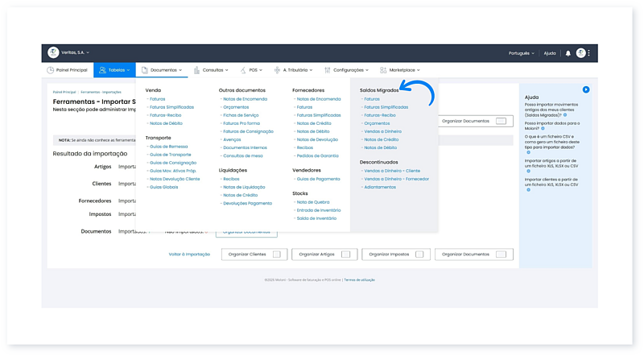Click the Painel Principal clock icon
Image resolution: width=644 pixels, height=356 pixels.
tap(51, 71)
